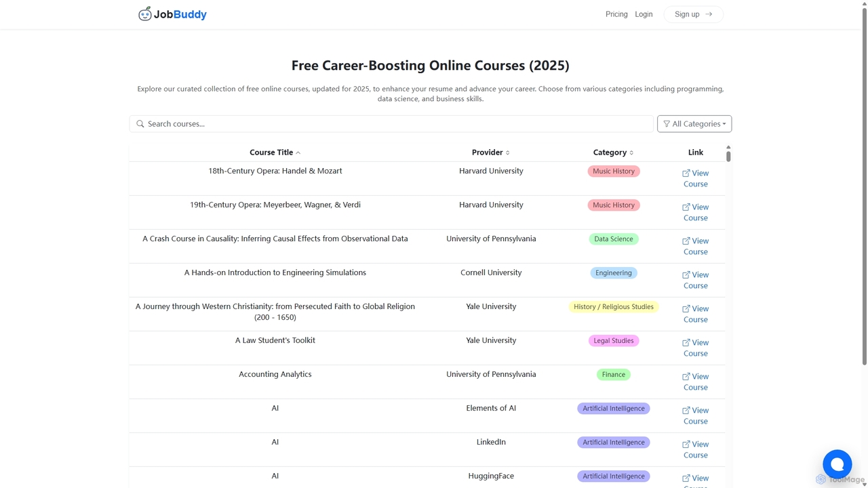Viewport: 868px width, 488px height.
Task: Open the chat bubble widget
Action: point(837,464)
